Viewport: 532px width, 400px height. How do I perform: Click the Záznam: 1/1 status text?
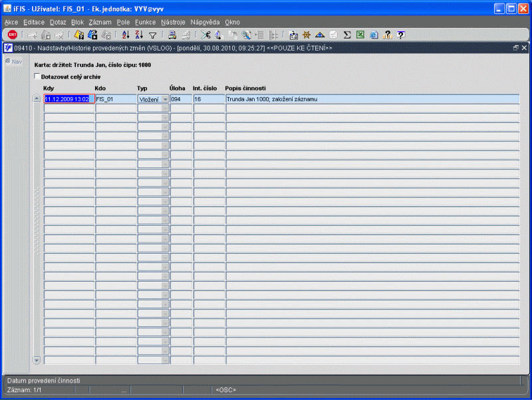[x=24, y=390]
